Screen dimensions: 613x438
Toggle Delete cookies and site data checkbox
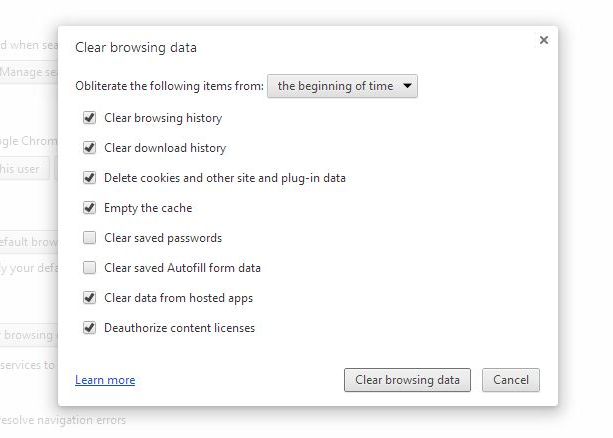click(90, 178)
